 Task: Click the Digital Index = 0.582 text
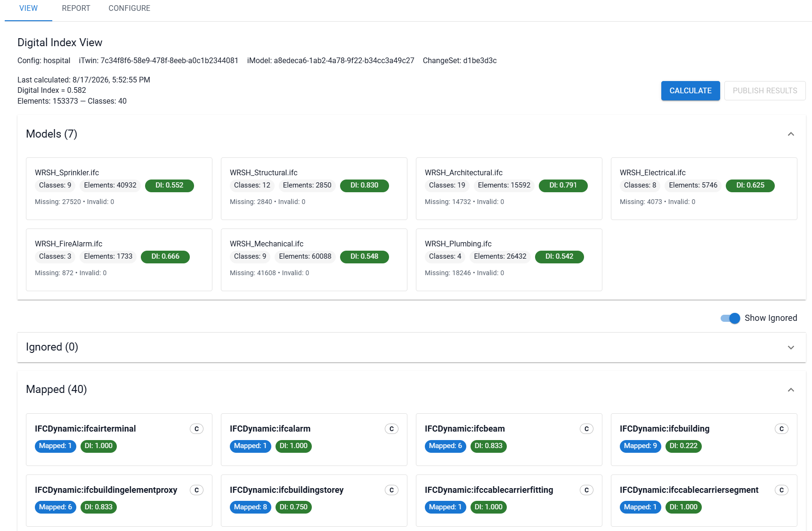click(52, 90)
